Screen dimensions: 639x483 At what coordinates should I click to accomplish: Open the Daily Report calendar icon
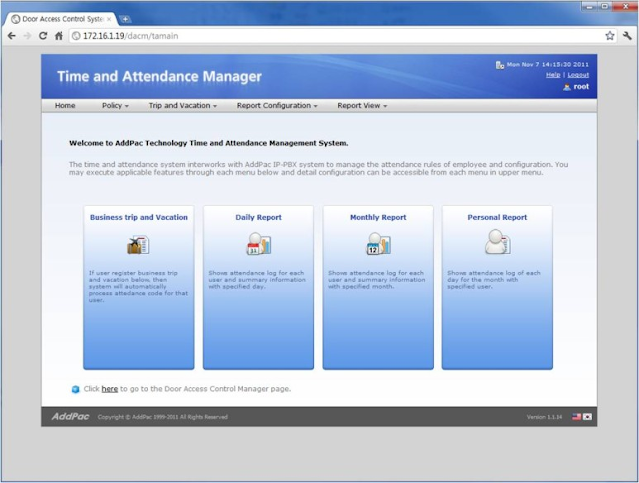pyautogui.click(x=258, y=244)
